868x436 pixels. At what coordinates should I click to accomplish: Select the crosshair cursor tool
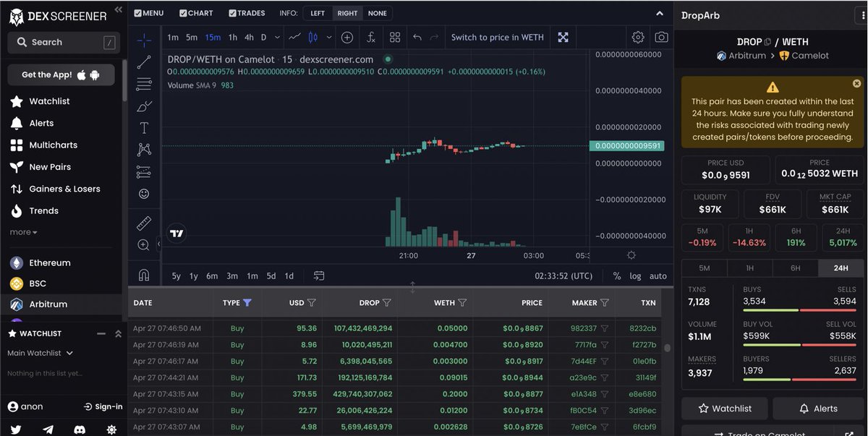point(144,40)
